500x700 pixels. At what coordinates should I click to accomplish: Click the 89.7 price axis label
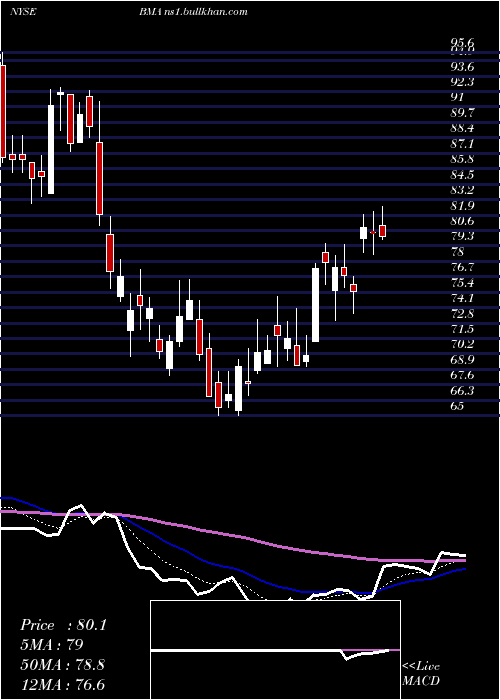coord(462,113)
